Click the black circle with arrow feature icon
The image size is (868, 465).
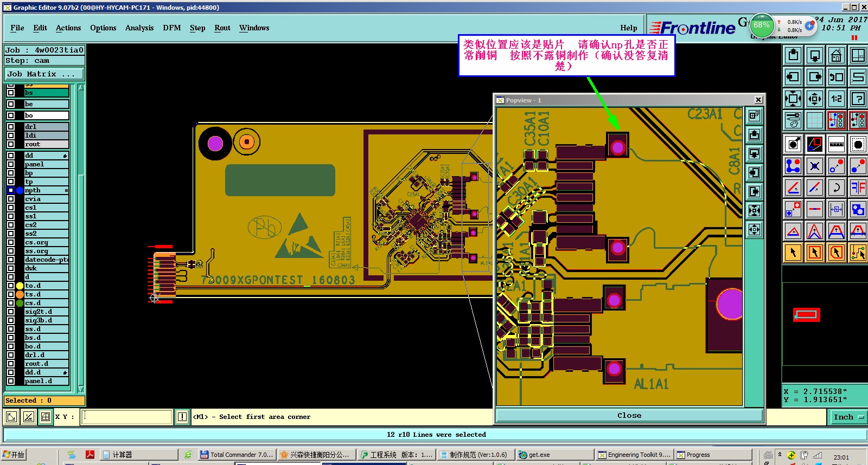tap(793, 144)
